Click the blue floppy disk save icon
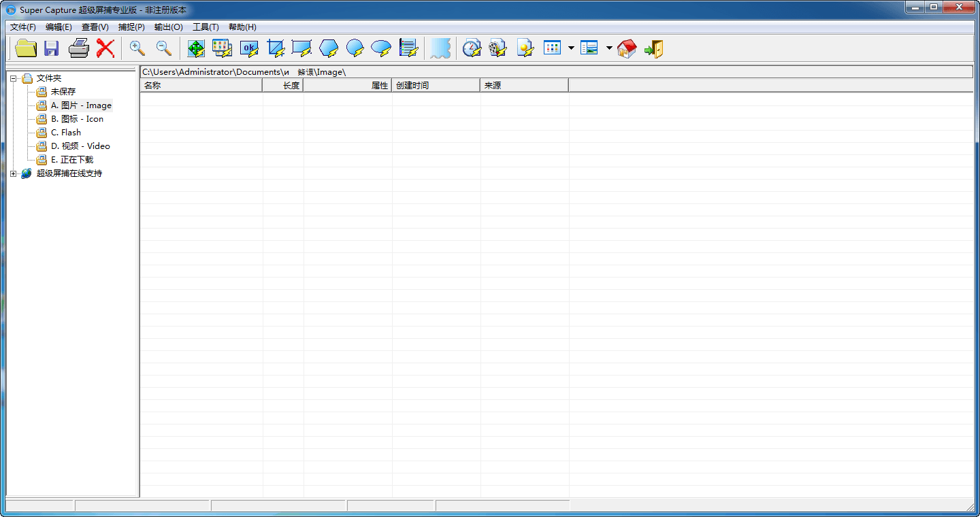This screenshot has height=517, width=980. (x=52, y=48)
